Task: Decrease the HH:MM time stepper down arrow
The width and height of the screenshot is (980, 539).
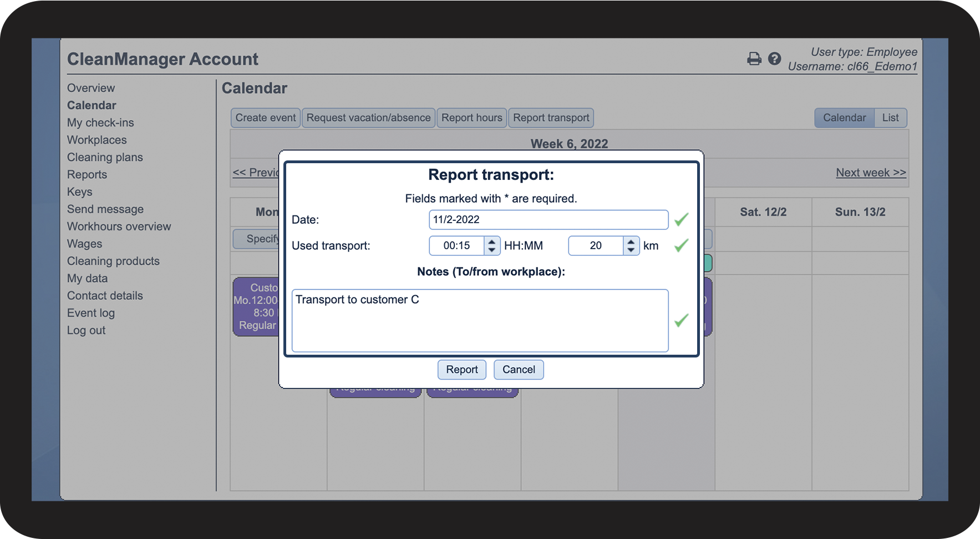Action: pyautogui.click(x=491, y=250)
